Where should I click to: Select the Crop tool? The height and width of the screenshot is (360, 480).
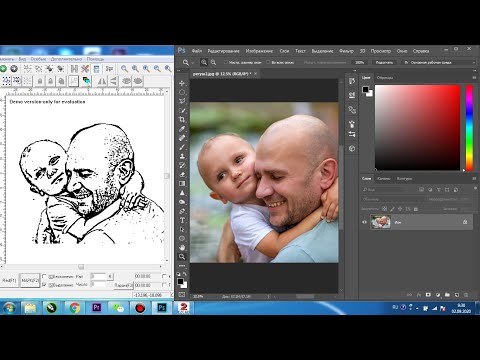(182, 119)
